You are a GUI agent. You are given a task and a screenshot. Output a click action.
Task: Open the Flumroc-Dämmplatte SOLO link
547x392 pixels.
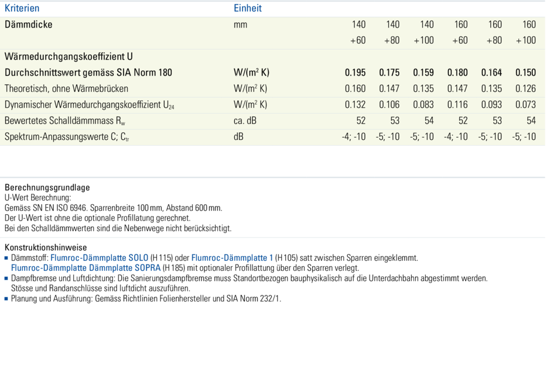(x=99, y=258)
